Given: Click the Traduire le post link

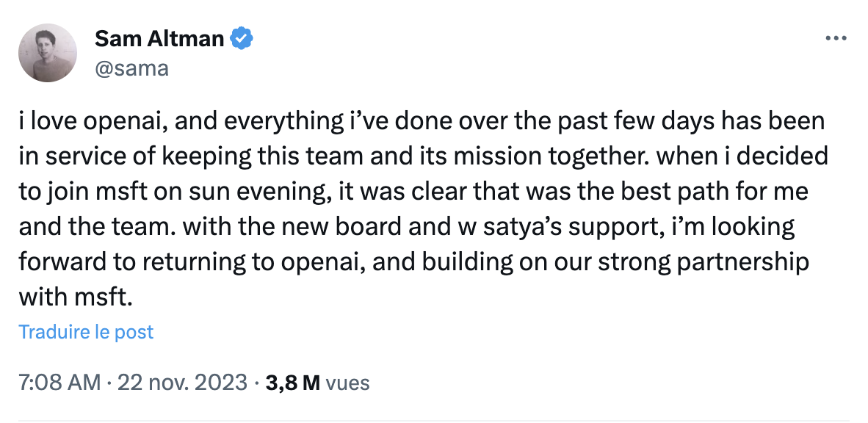Looking at the screenshot, I should 86,332.
